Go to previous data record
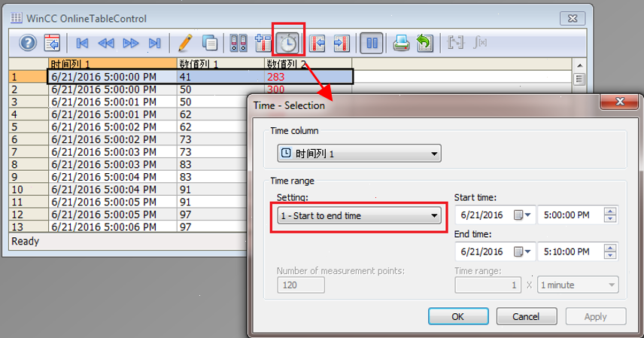This screenshot has height=338, width=644. 106,43
